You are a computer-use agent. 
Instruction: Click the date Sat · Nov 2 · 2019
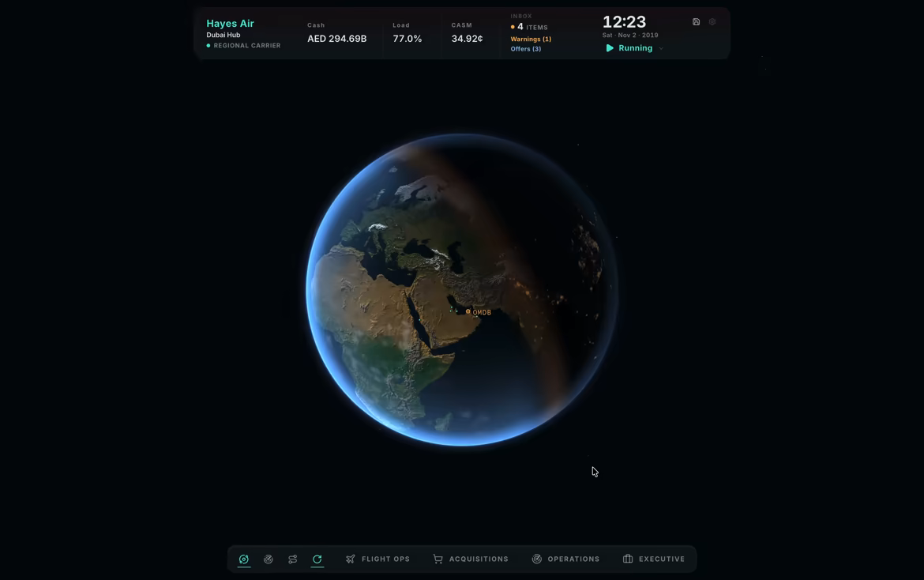[x=630, y=36]
